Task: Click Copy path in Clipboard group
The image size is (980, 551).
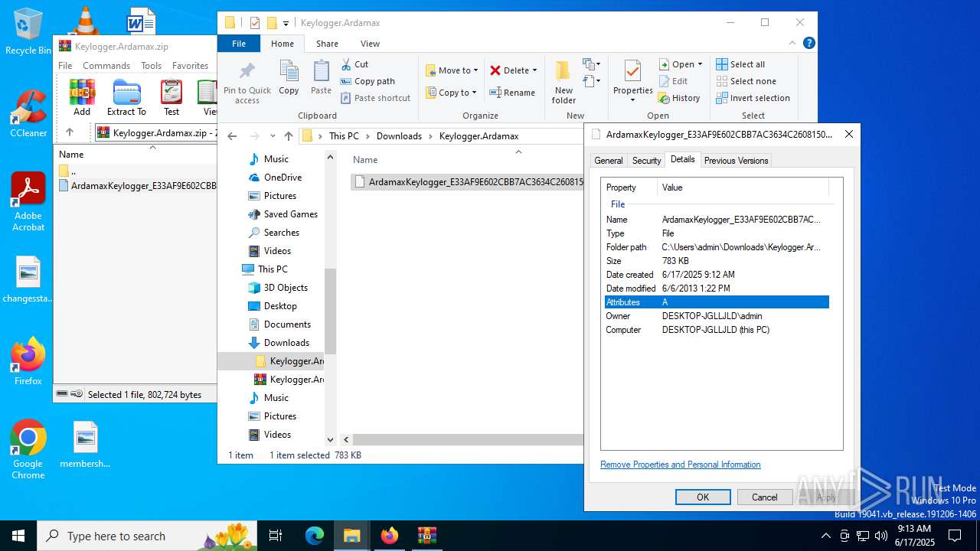Action: click(367, 81)
